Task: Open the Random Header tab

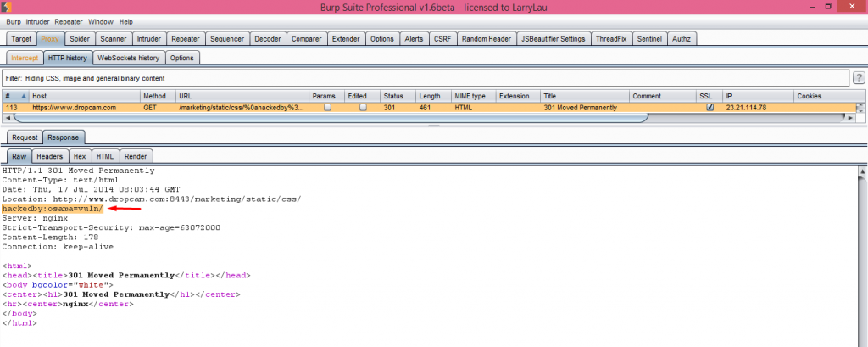Action: pos(486,39)
